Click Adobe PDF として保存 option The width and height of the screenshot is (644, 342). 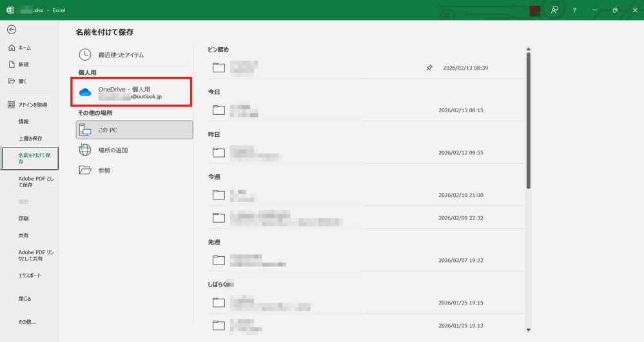pos(35,181)
